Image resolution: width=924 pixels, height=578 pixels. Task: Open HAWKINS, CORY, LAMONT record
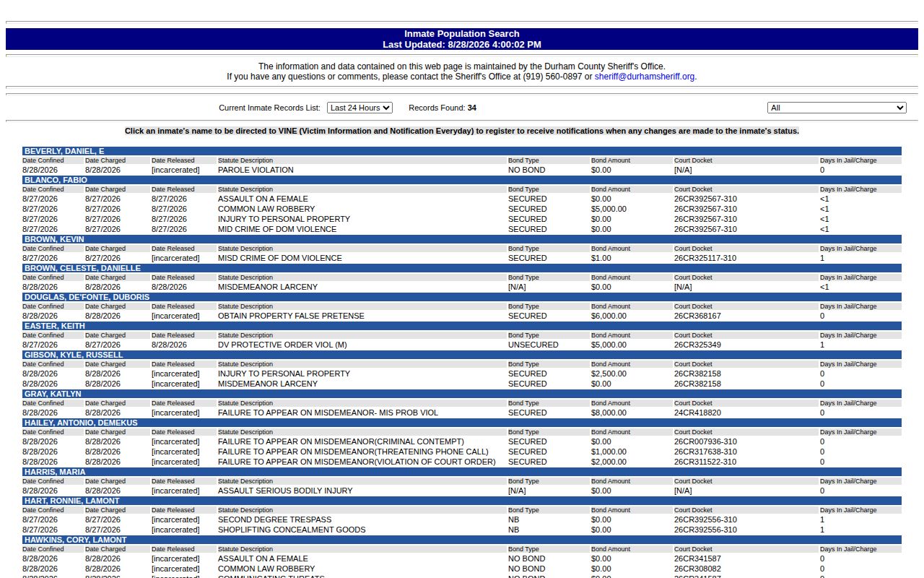pos(75,540)
